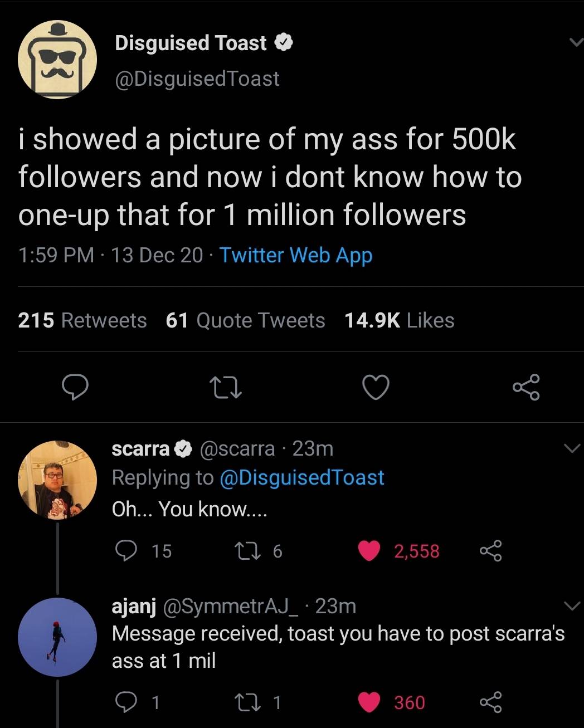The height and width of the screenshot is (728, 584).
Task: Reply to ajanj's comment
Action: pos(126,702)
